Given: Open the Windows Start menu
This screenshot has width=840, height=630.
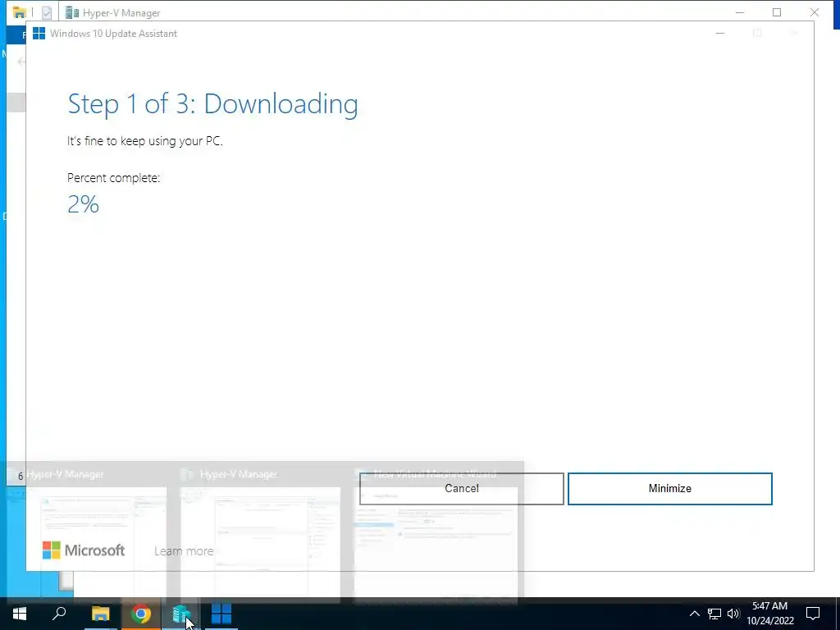Looking at the screenshot, I should (x=20, y=614).
